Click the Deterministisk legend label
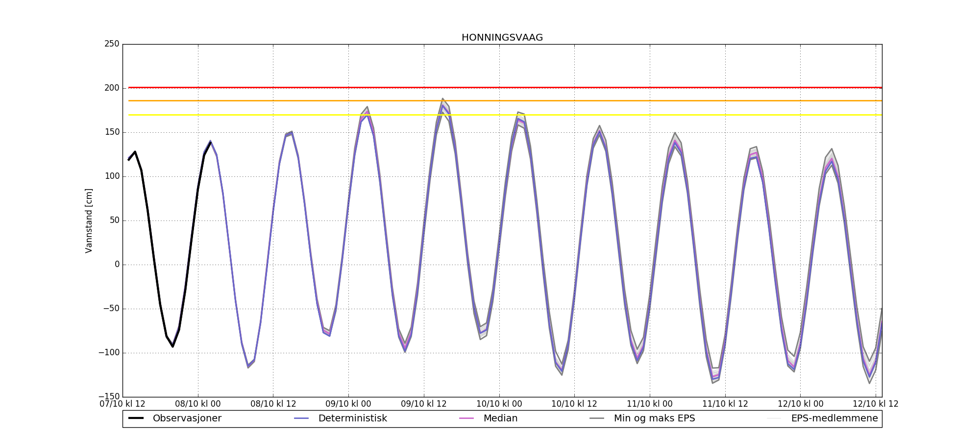Screen dimensions: 980x441 [352, 418]
